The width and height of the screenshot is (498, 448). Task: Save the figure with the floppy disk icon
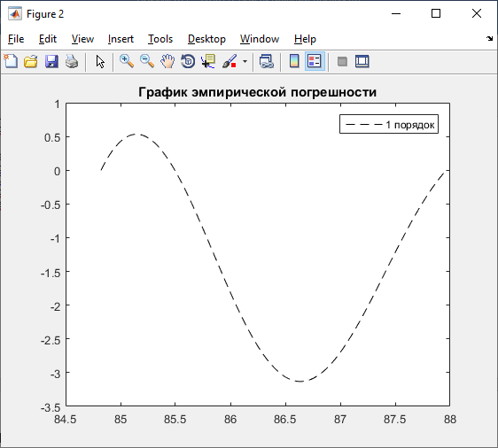[51, 61]
